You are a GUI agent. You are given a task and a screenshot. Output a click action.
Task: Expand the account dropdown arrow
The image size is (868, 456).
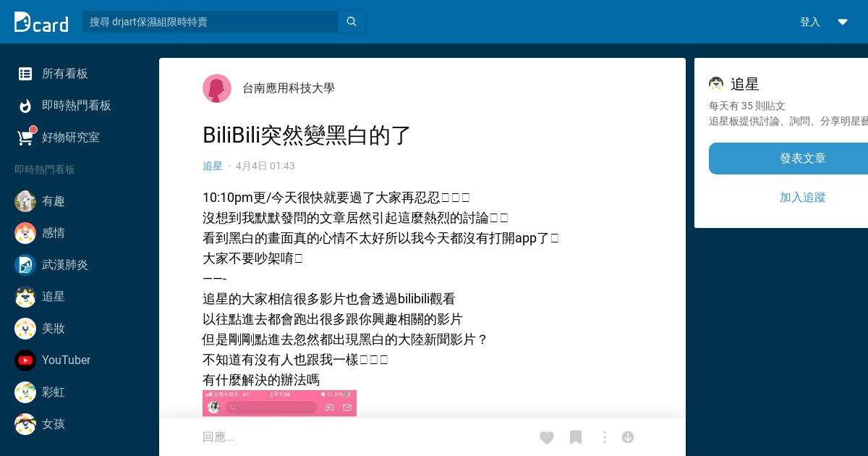click(843, 22)
